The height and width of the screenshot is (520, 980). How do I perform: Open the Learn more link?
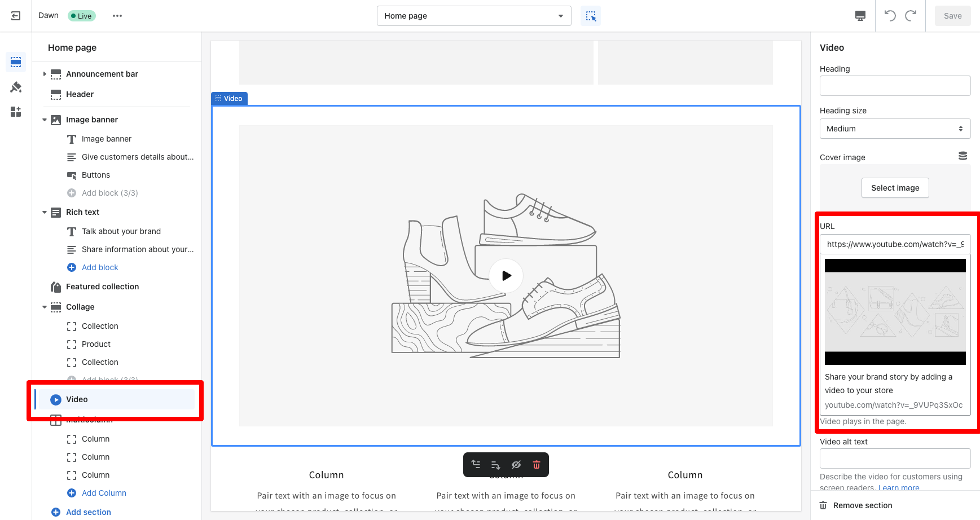tap(899, 487)
